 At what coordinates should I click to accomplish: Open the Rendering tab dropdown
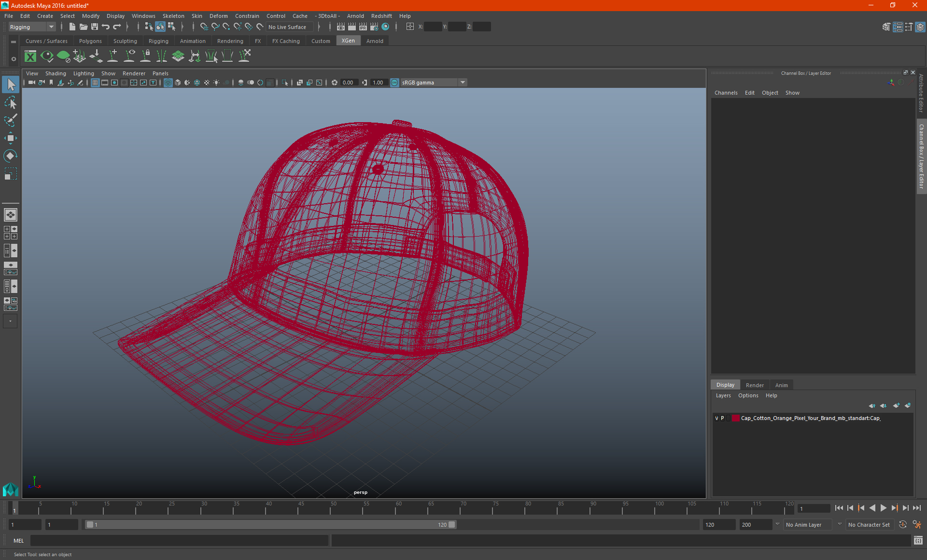tap(230, 41)
